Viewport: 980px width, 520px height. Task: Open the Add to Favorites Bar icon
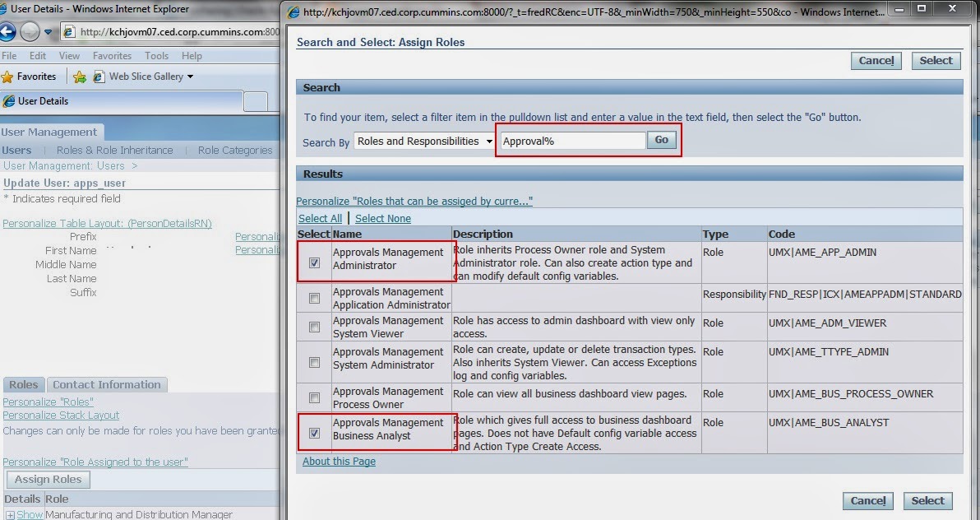tap(80, 76)
